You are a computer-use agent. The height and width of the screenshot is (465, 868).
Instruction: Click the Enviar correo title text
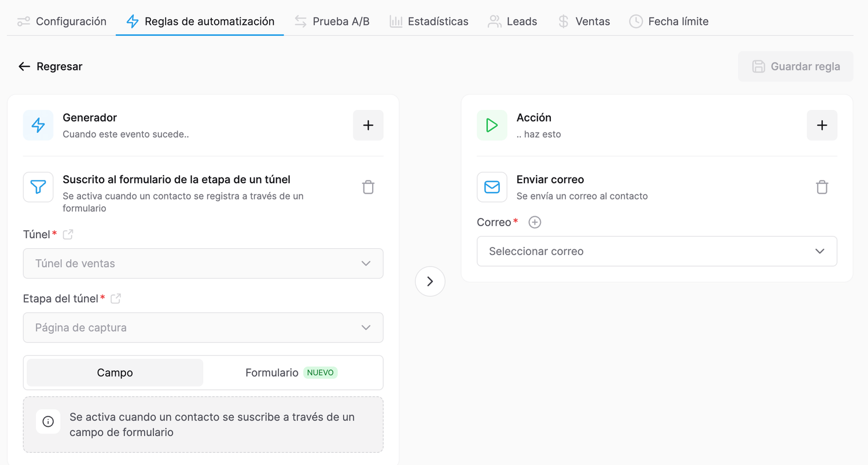click(550, 179)
